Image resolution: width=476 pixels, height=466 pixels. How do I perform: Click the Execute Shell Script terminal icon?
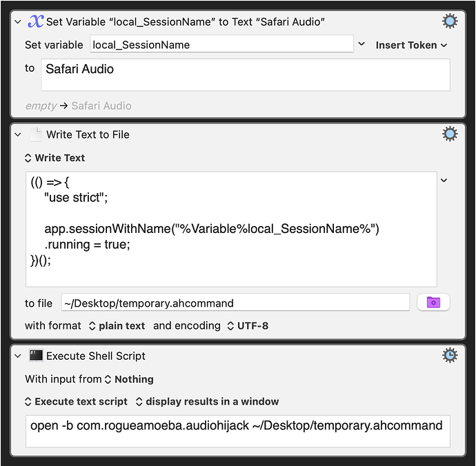(x=36, y=355)
